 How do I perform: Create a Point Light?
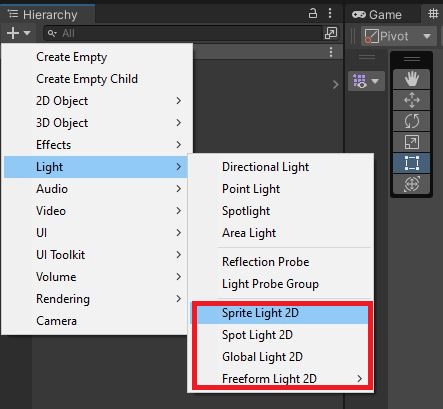(x=281, y=189)
